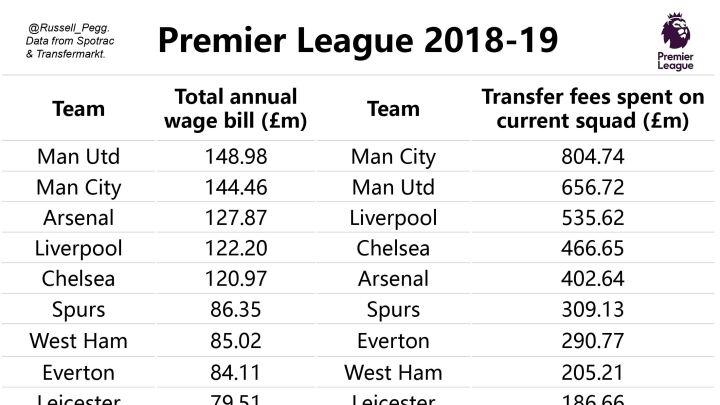Select the second Team column header
720x405 pixels.
[x=393, y=109]
